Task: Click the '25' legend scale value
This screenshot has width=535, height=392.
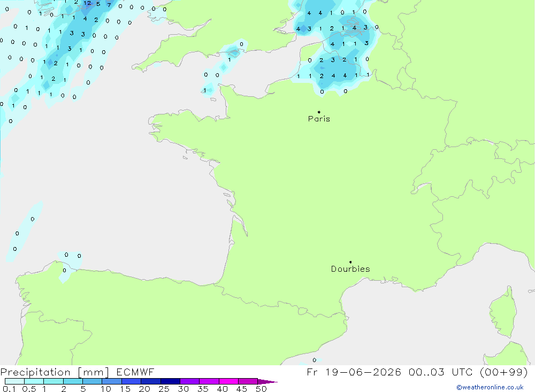Action: [x=164, y=389]
